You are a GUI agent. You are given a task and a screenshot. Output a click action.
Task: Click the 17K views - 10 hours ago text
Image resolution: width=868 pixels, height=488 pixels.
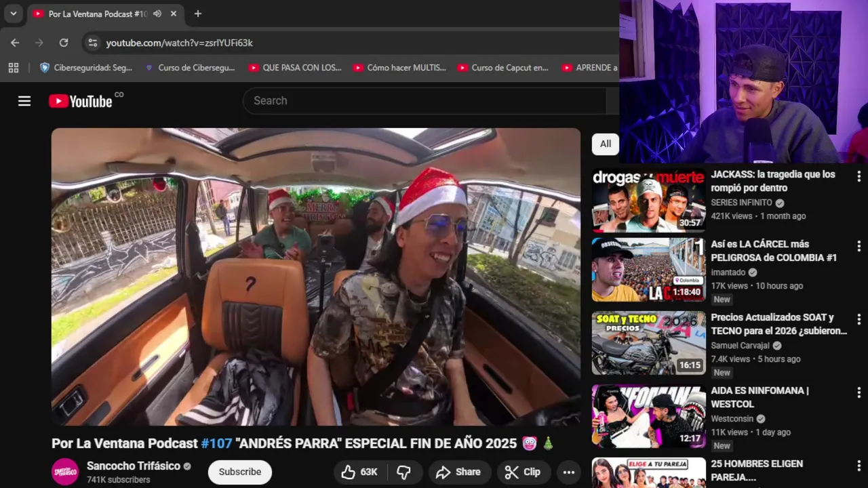point(757,286)
